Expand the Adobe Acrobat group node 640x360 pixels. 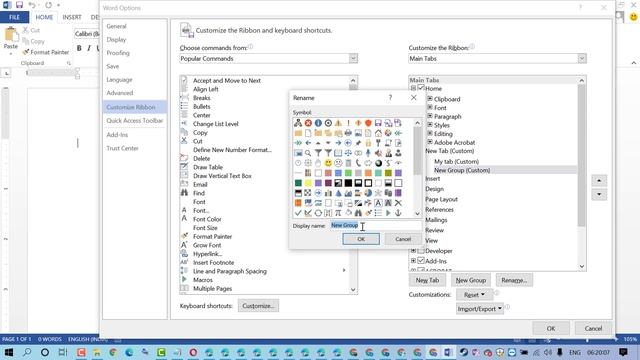430,142
